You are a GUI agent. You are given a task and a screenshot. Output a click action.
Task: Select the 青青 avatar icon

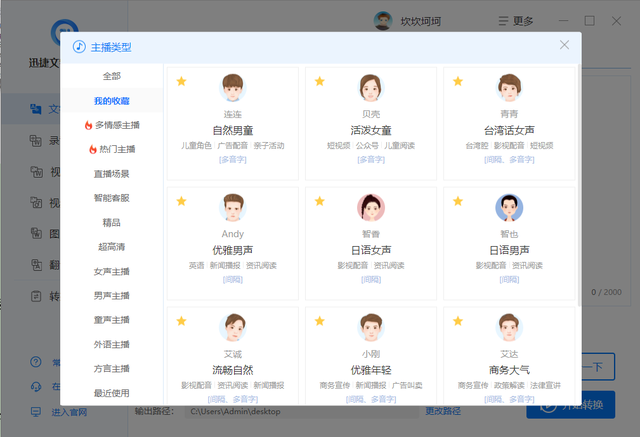(509, 88)
